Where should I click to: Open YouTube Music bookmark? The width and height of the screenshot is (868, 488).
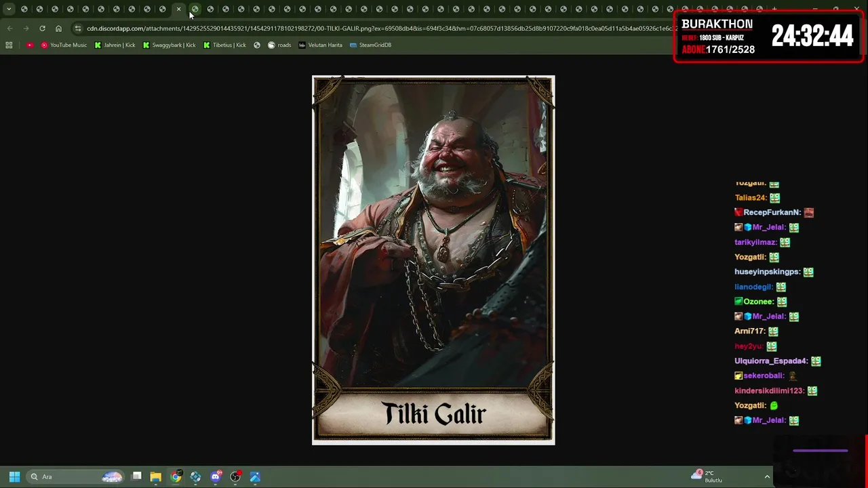tap(64, 45)
